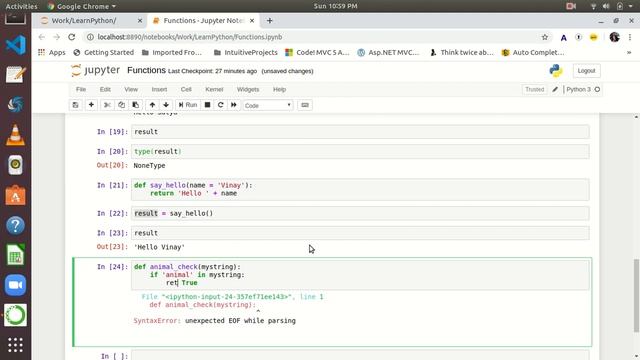Run the current cell

coord(188,105)
